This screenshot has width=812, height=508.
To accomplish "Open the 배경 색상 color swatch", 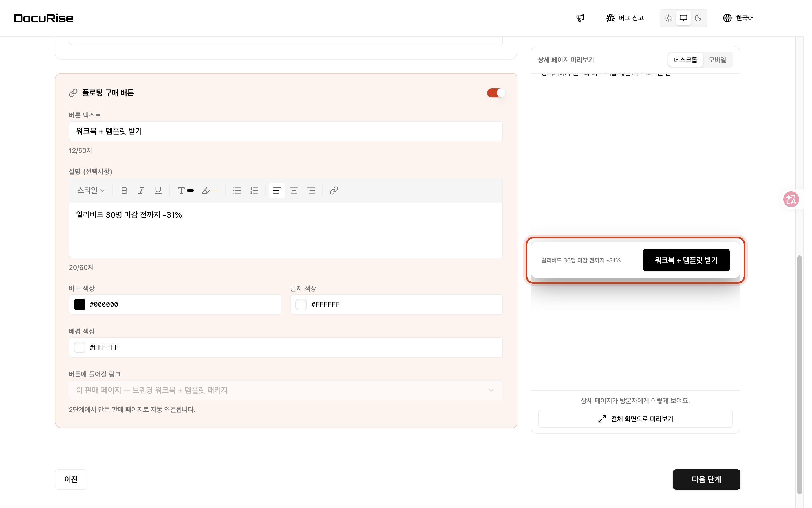I will [80, 347].
